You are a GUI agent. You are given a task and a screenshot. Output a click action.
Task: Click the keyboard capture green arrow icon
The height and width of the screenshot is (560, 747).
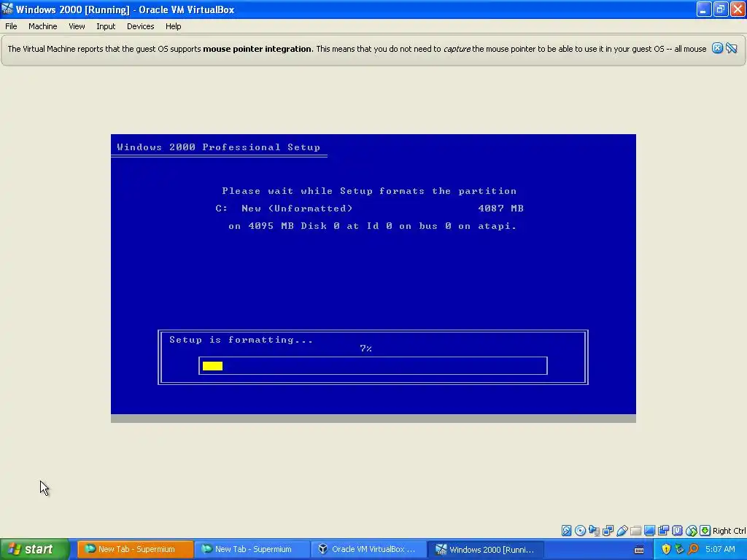pyautogui.click(x=705, y=531)
